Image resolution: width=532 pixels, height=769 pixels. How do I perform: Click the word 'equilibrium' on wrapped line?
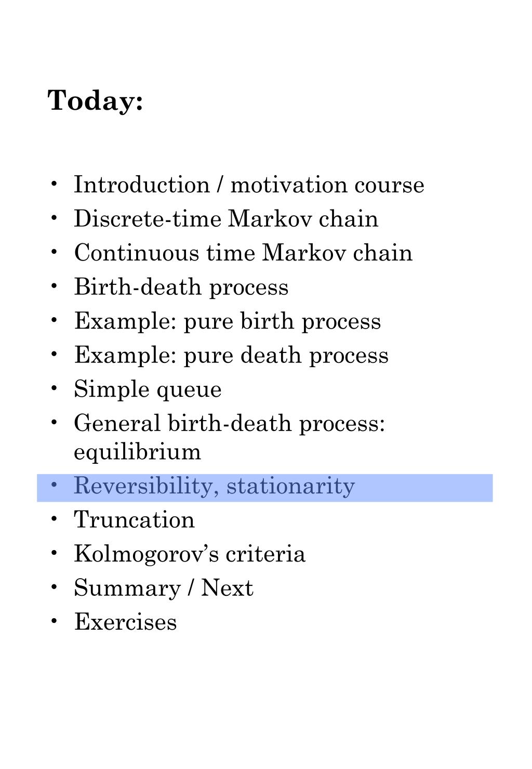[x=137, y=451]
